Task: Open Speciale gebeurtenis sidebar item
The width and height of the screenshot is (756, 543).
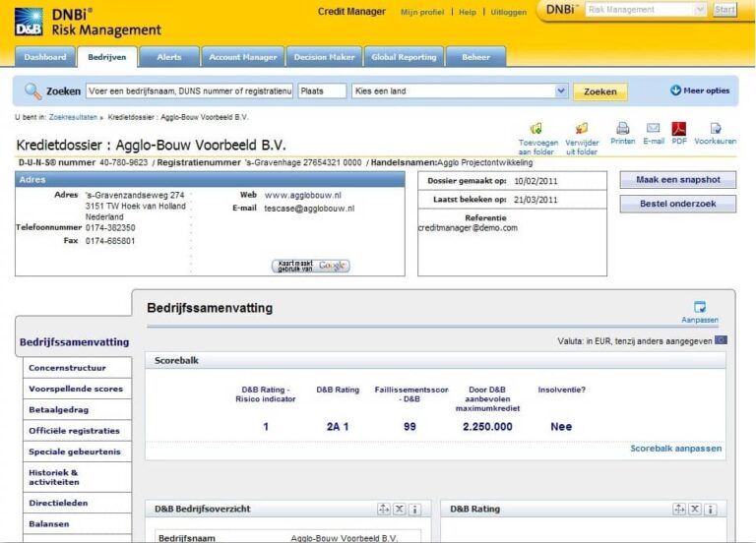Action: tap(77, 452)
